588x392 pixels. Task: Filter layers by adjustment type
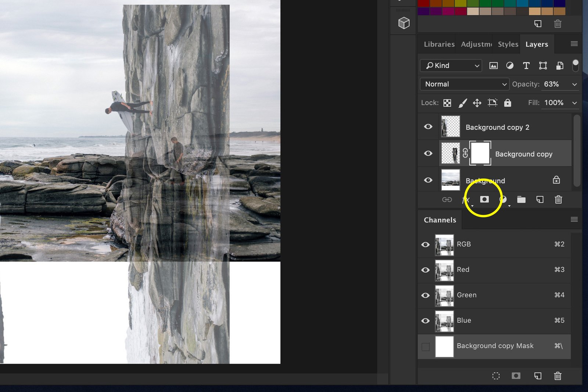[510, 66]
